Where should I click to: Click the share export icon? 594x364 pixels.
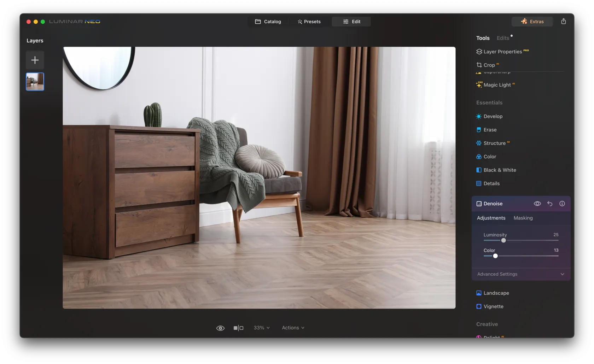pos(563,22)
